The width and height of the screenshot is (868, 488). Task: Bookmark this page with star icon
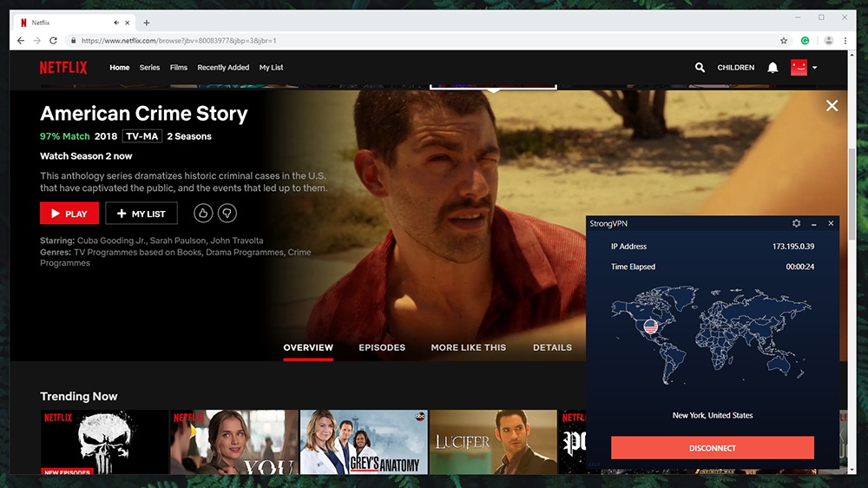[783, 41]
